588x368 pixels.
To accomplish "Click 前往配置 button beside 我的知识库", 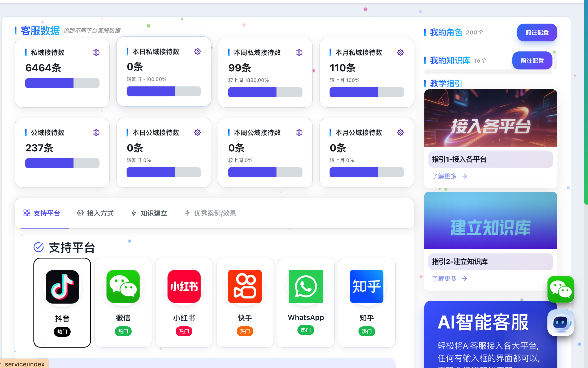I will pyautogui.click(x=532, y=60).
